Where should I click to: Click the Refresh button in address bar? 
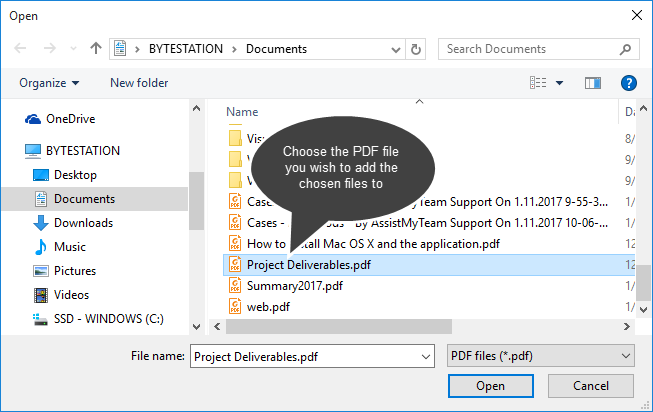416,48
